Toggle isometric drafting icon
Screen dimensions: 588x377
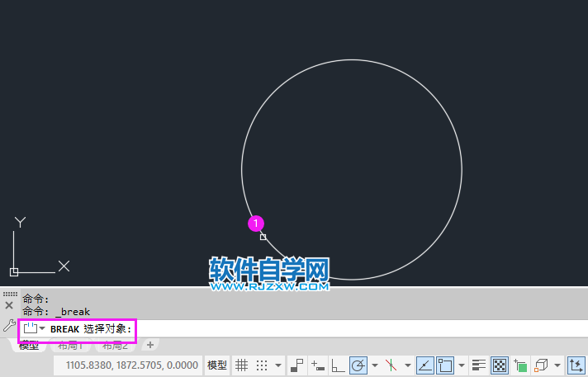click(391, 365)
